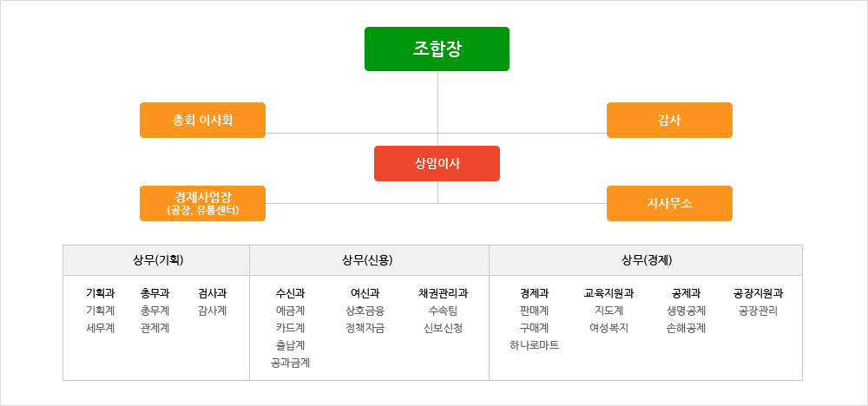Select the 기획과 department heading

pos(100,293)
